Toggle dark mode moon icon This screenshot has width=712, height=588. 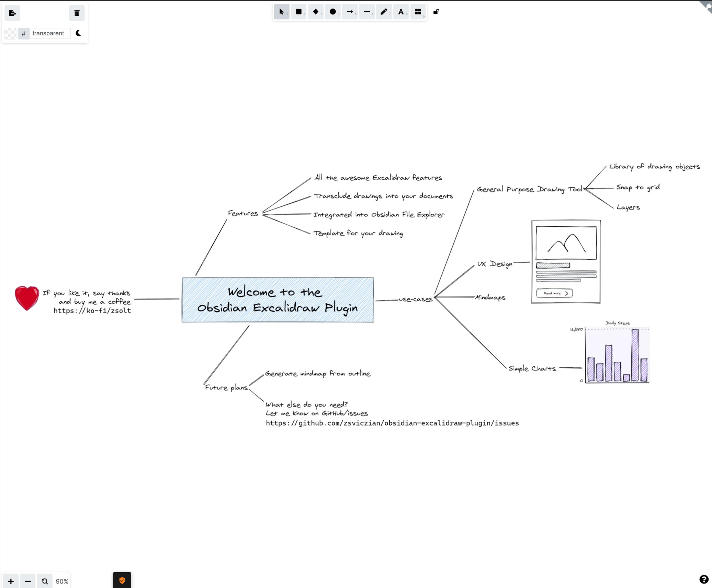[79, 33]
